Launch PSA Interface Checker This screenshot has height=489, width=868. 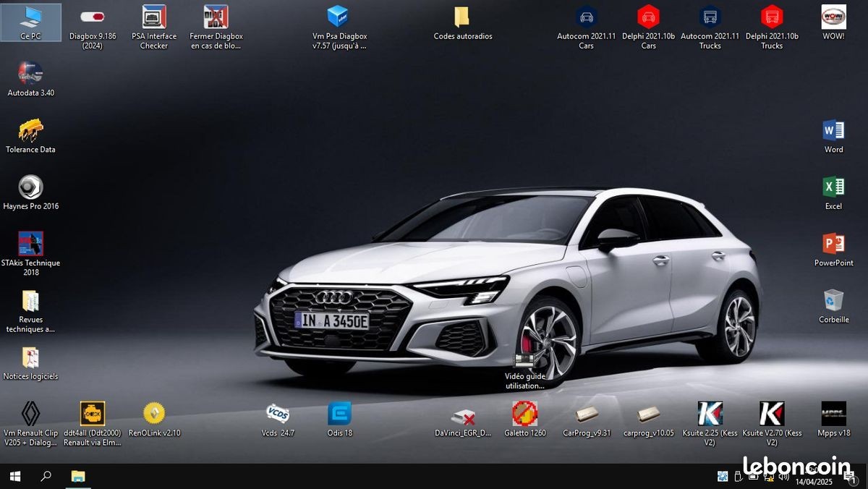tap(154, 17)
